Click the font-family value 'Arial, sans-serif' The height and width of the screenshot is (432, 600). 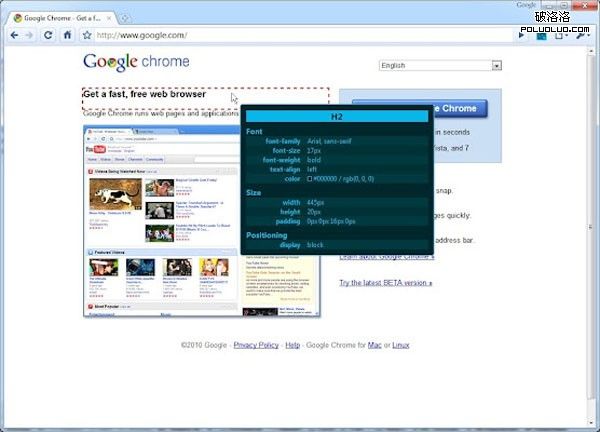coord(329,141)
